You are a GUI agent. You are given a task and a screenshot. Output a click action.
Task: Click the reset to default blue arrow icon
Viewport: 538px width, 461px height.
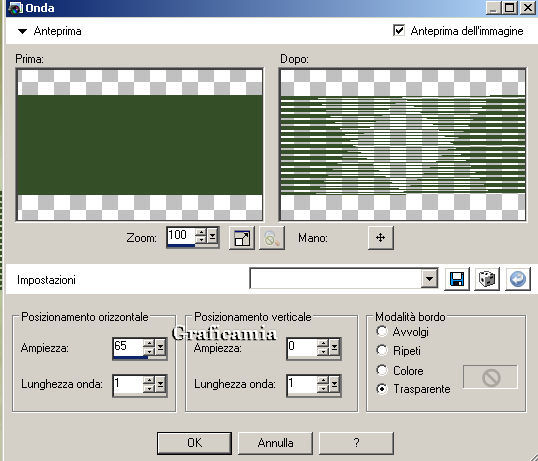[x=517, y=279]
